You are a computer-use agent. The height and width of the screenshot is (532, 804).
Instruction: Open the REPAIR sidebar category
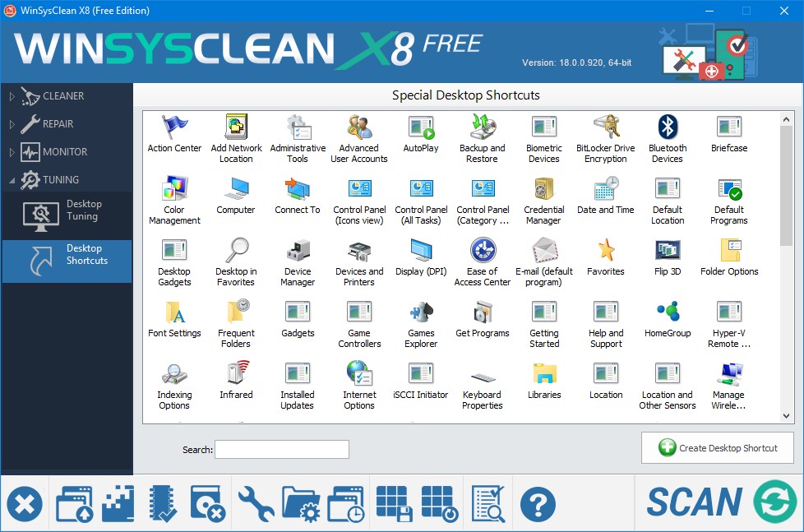[x=58, y=123]
